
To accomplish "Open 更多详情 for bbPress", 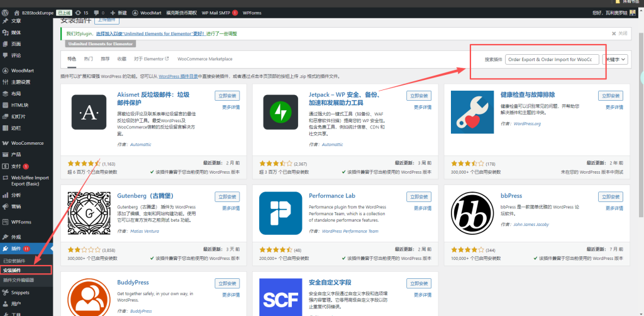I will pyautogui.click(x=615, y=208).
